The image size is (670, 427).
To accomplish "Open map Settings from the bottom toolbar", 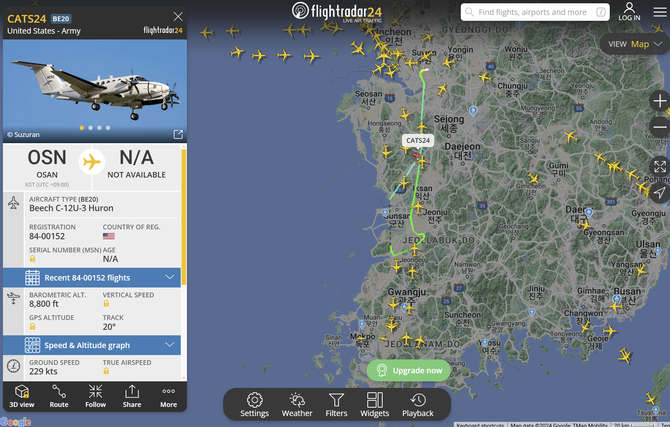I will (254, 404).
